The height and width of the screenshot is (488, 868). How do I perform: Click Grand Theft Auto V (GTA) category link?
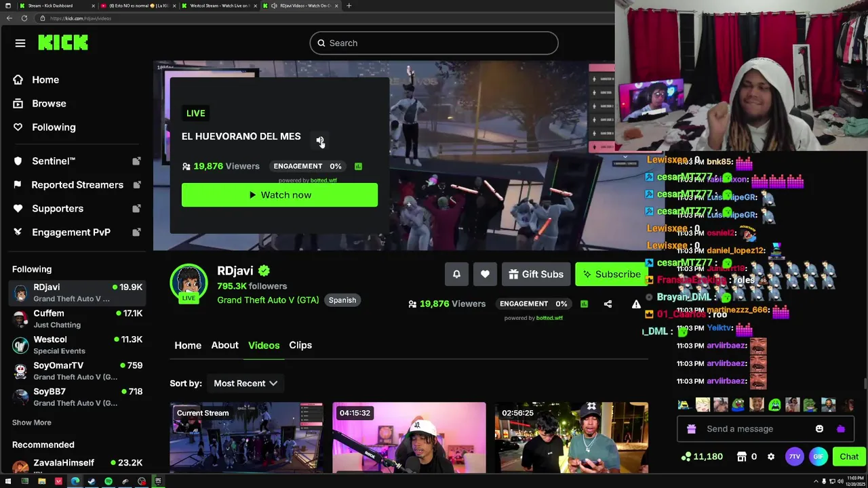pos(268,300)
